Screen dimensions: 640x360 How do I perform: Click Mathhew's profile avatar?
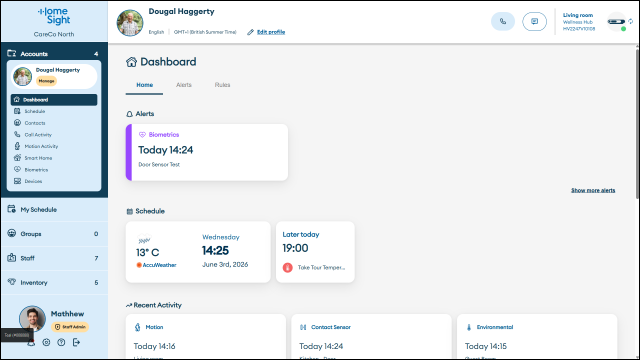click(x=32, y=319)
